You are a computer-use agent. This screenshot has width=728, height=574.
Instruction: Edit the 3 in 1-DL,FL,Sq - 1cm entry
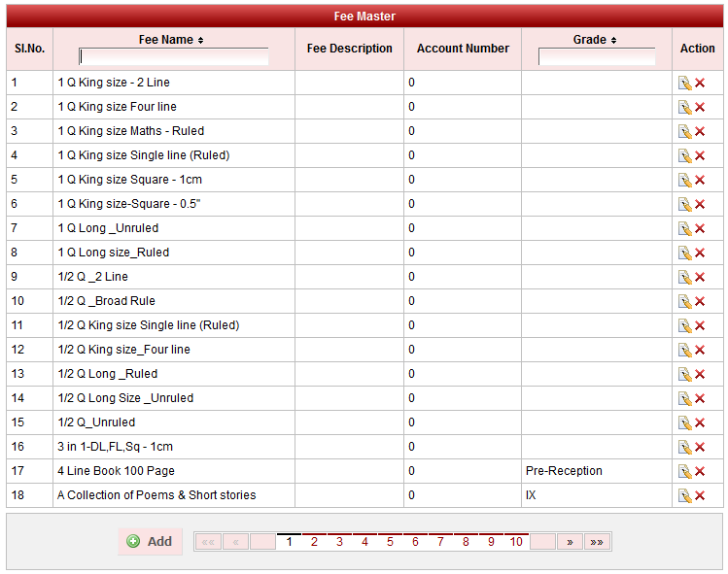(684, 447)
